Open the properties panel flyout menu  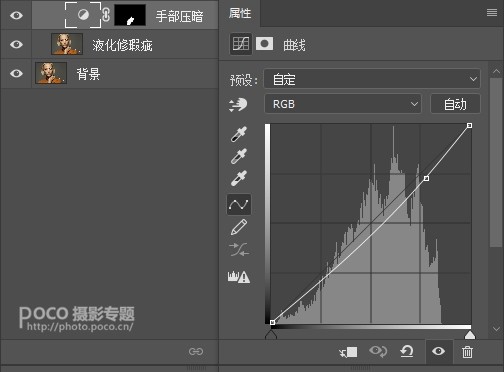(492, 13)
